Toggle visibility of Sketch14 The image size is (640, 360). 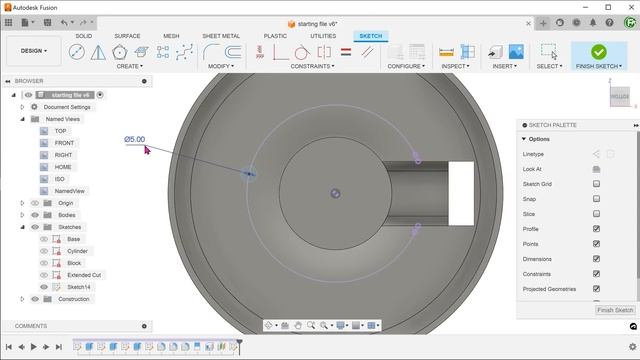tap(44, 287)
